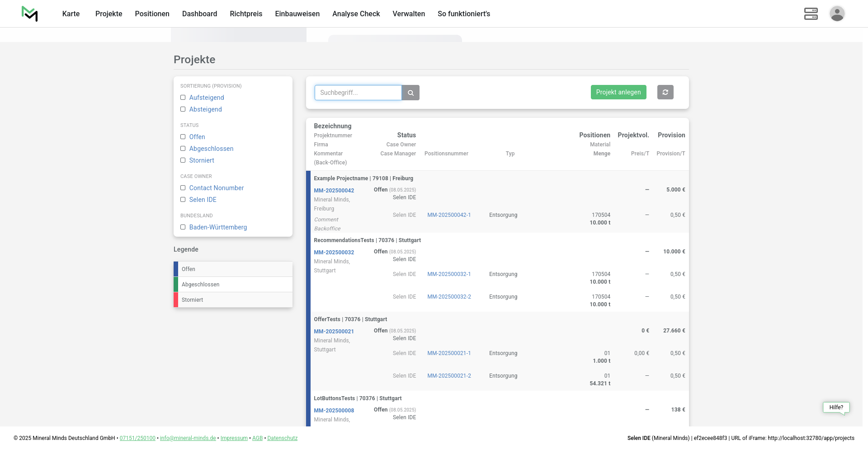The height and width of the screenshot is (449, 868).
Task: Click the Mineral Minds logo icon
Action: pos(29,14)
